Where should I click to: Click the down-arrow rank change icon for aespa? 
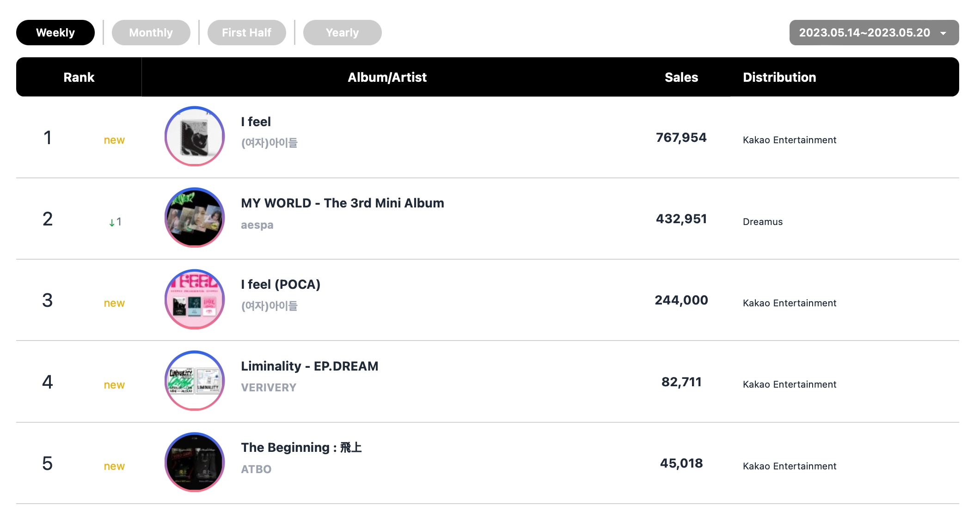coord(112,223)
